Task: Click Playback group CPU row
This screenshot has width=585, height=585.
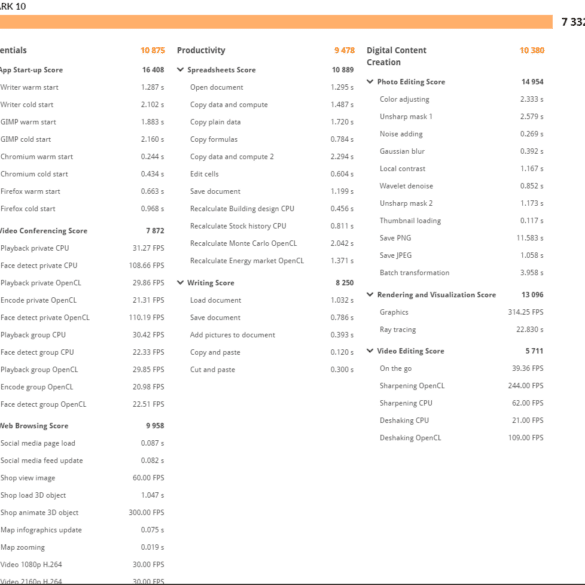Action: (x=82, y=335)
